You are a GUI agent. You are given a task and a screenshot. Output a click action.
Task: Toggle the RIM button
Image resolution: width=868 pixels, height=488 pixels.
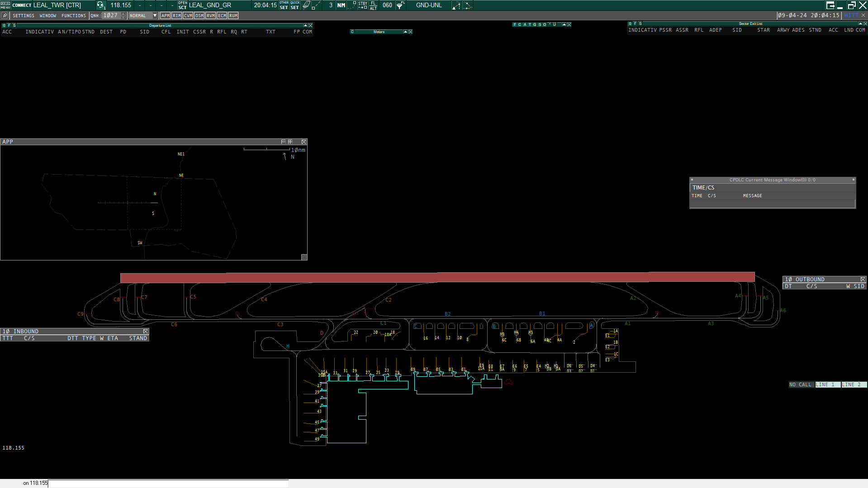point(177,15)
